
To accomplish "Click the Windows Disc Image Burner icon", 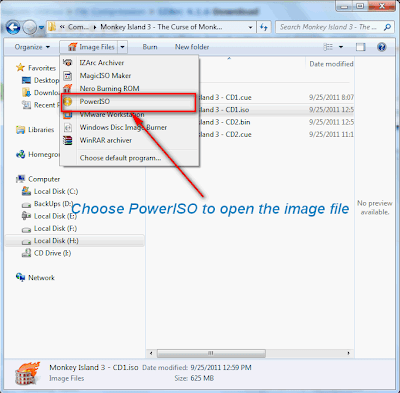I will tap(68, 127).
